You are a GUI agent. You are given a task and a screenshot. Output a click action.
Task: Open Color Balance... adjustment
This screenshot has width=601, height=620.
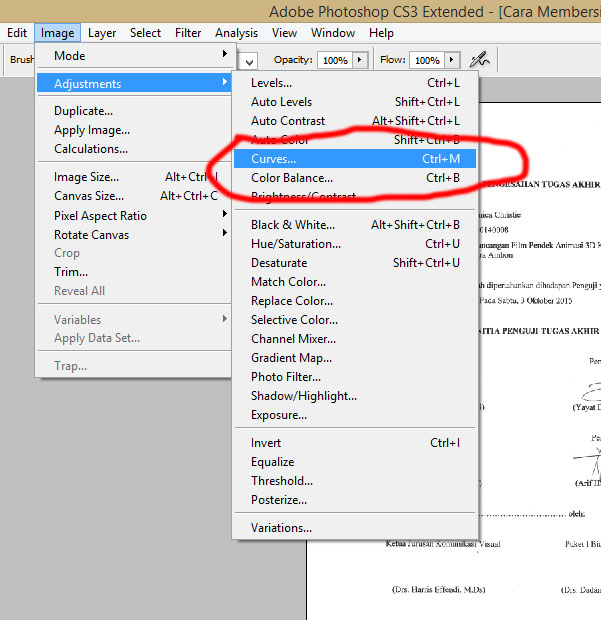pos(355,178)
